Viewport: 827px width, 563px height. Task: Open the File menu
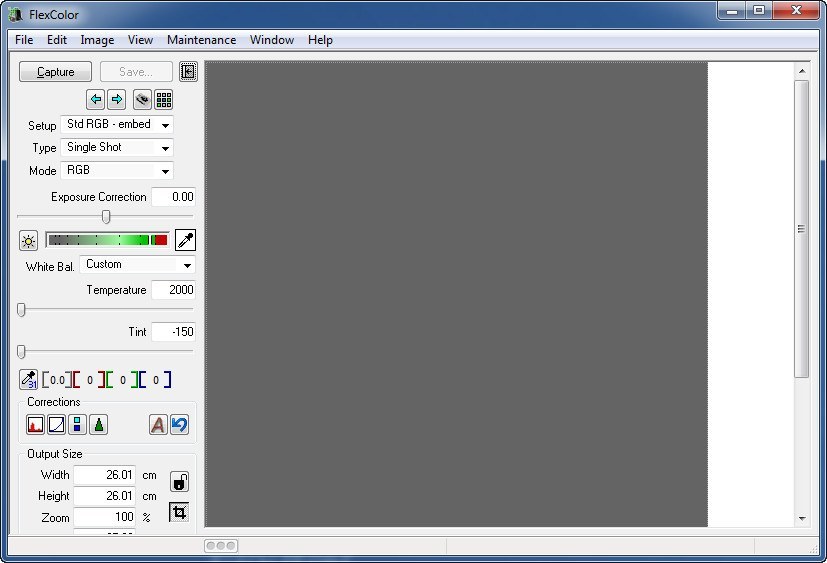[24, 40]
